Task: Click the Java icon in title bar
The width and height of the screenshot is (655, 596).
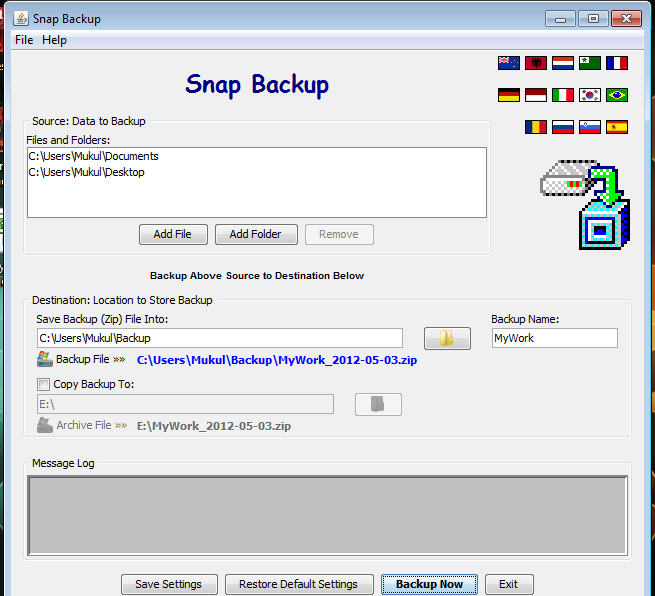Action: 21,18
